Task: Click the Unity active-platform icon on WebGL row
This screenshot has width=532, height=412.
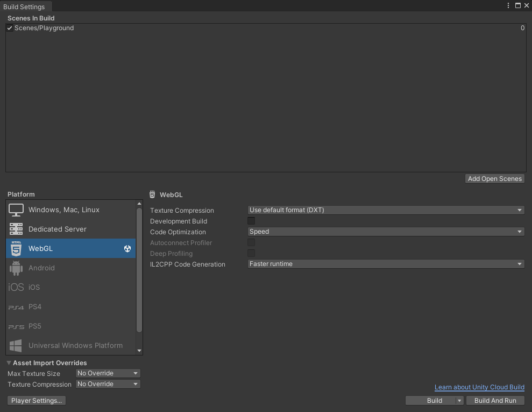Action: (x=127, y=249)
